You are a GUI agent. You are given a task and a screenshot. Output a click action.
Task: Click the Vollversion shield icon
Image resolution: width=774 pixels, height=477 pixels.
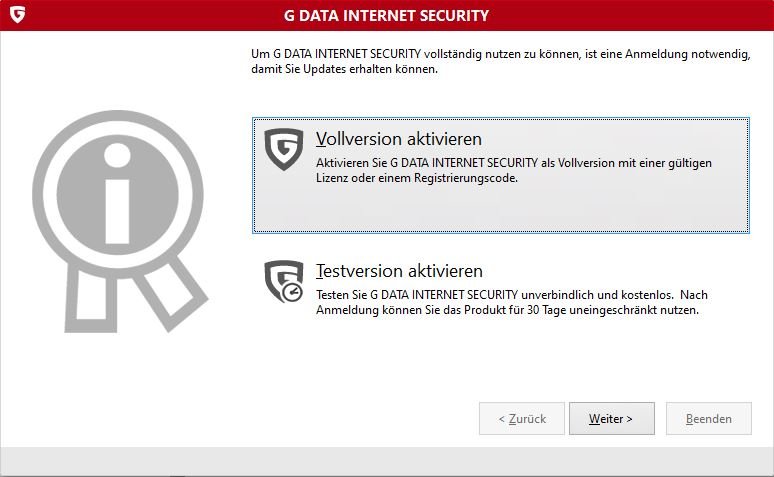(x=283, y=148)
